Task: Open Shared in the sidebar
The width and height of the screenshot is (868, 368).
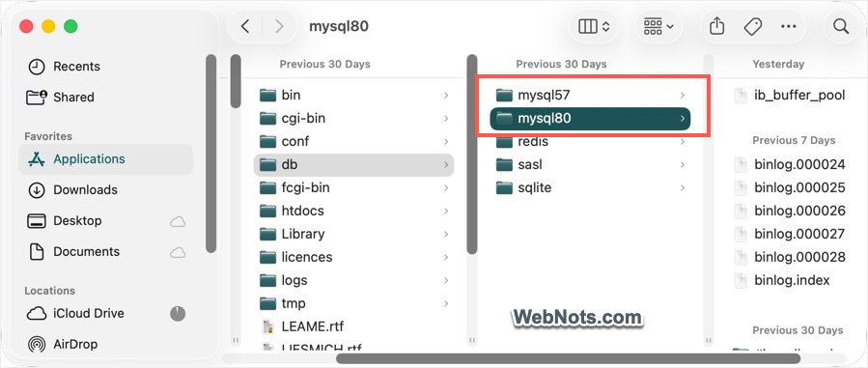Action: [105, 98]
